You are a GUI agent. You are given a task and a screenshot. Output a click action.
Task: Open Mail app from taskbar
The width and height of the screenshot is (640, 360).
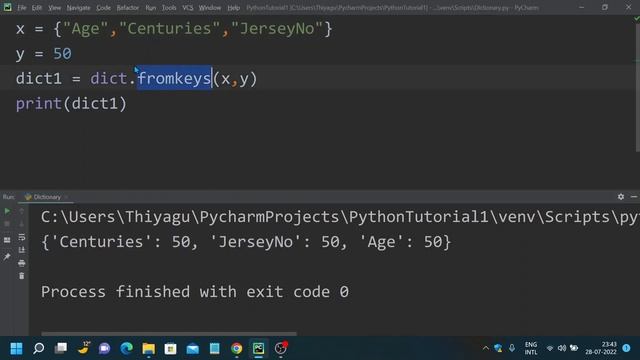point(192,349)
